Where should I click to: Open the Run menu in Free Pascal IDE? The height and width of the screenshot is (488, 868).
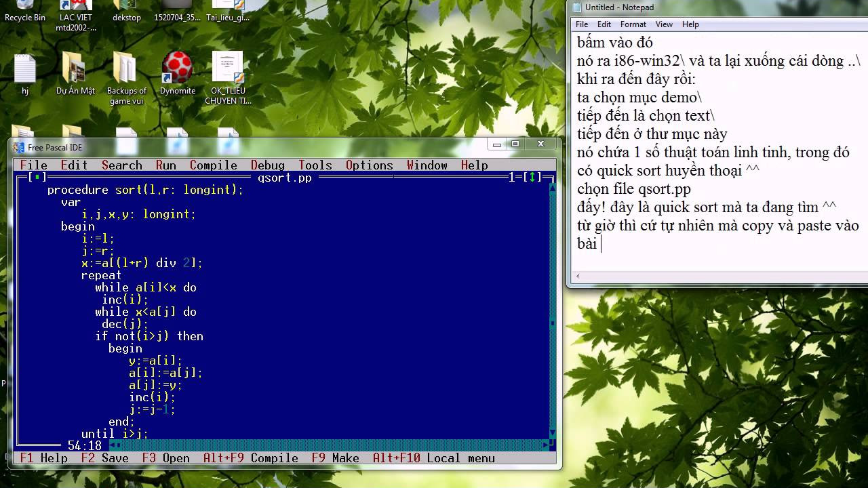point(166,165)
